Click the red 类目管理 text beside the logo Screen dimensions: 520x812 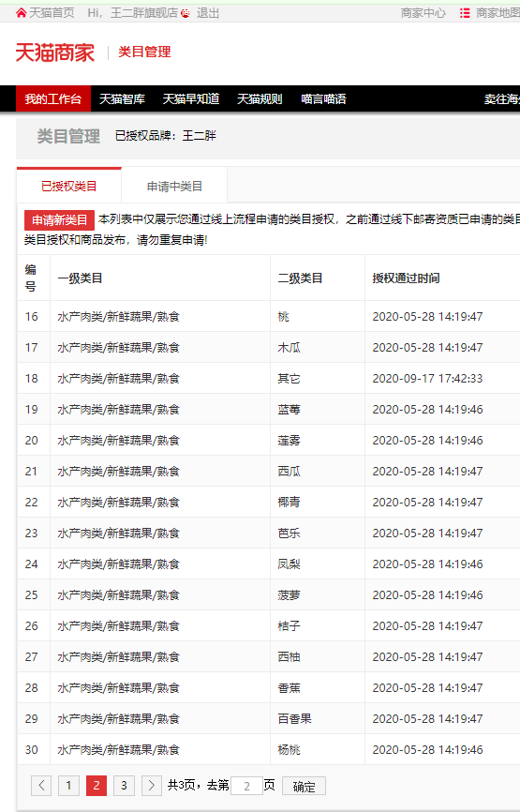(144, 52)
